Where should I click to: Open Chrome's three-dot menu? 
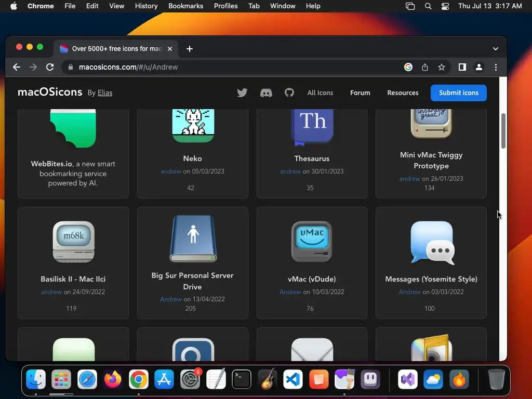pos(496,67)
